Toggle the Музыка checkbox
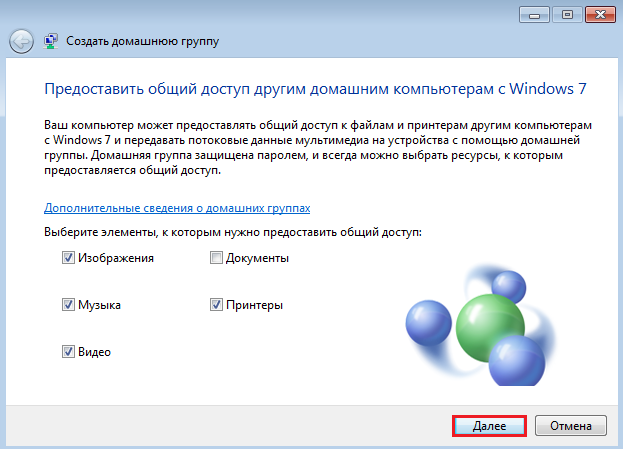This screenshot has height=449, width=623. coord(68,305)
